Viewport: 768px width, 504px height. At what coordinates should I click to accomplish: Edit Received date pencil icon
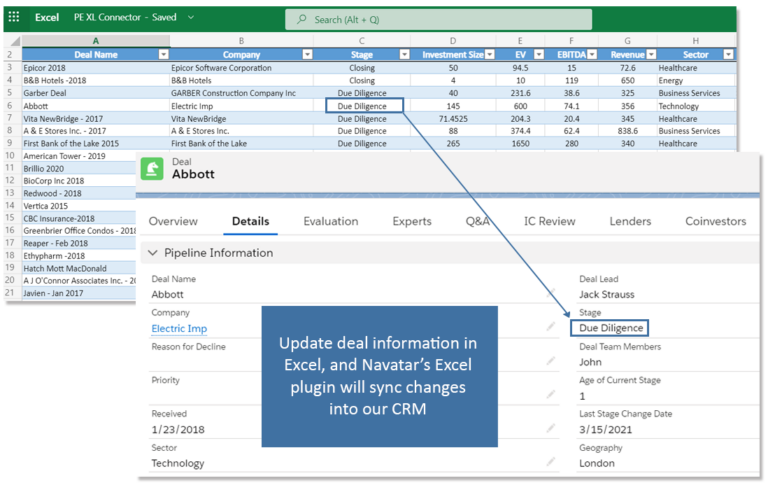[551, 428]
